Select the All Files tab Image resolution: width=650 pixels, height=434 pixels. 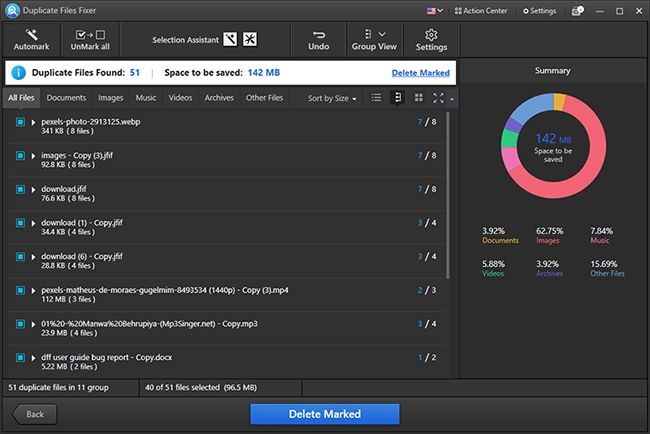click(x=21, y=98)
